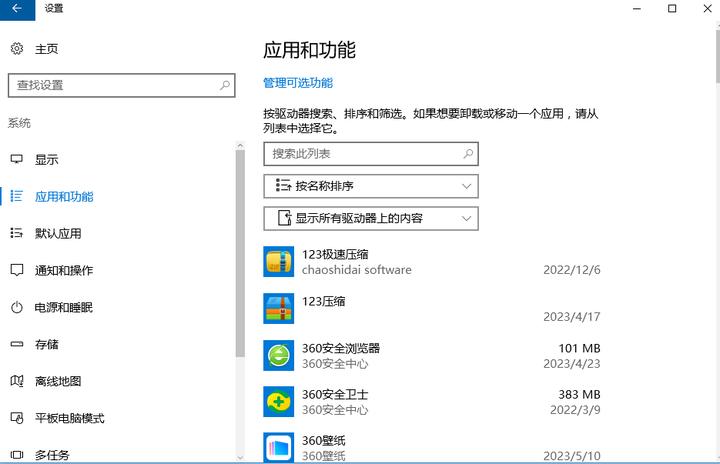Click the sort icon in 按名称排序

click(283, 186)
